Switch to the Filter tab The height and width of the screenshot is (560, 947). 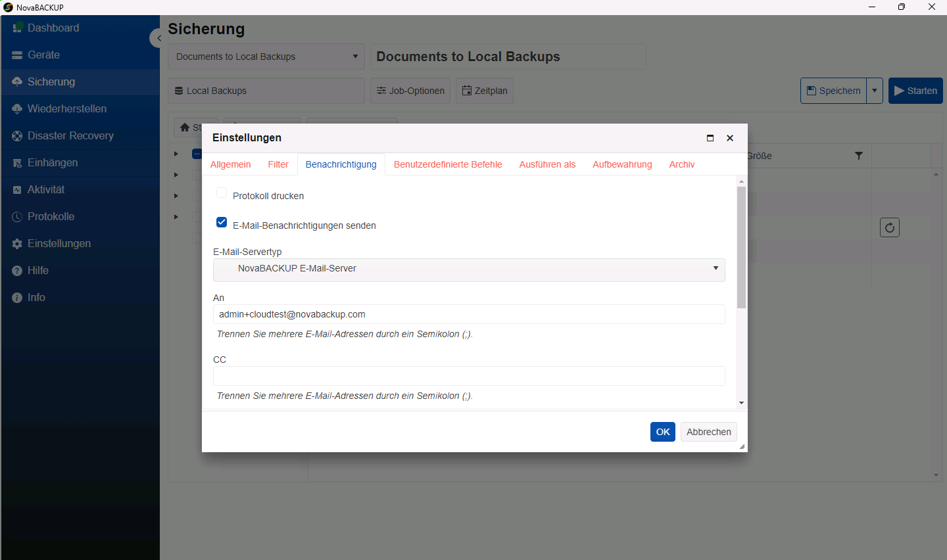[x=278, y=164]
